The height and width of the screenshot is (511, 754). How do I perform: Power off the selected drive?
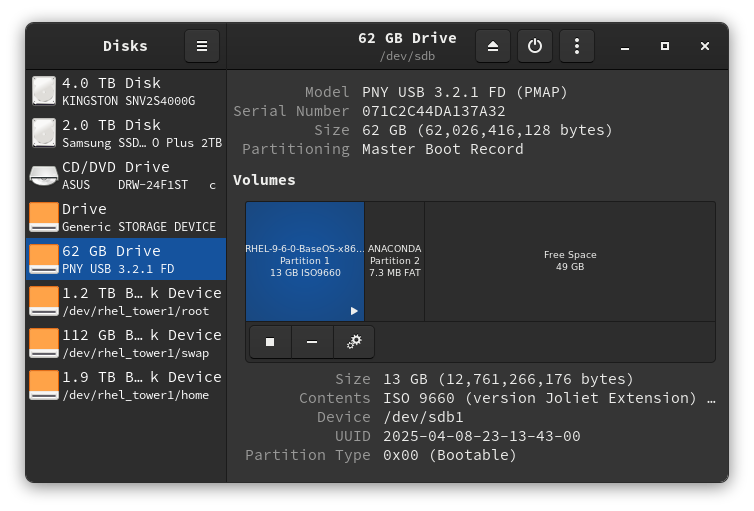[x=535, y=46]
